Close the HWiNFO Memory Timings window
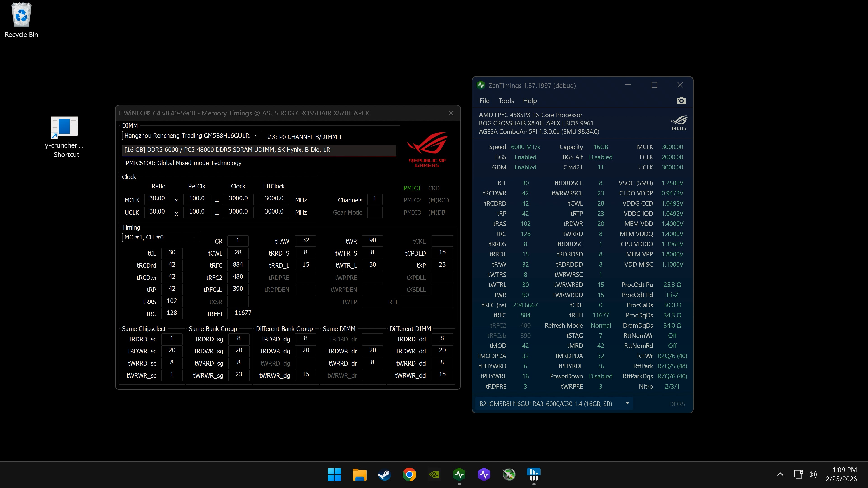 coord(451,113)
